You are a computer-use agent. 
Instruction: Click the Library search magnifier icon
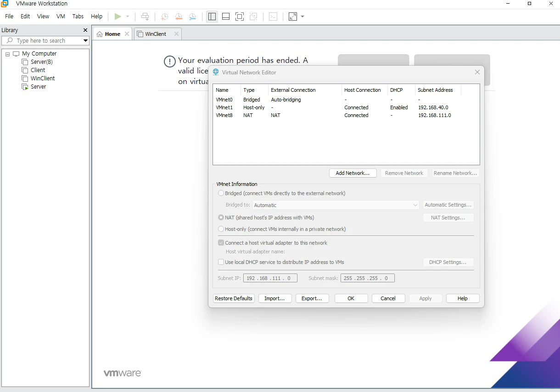9,40
